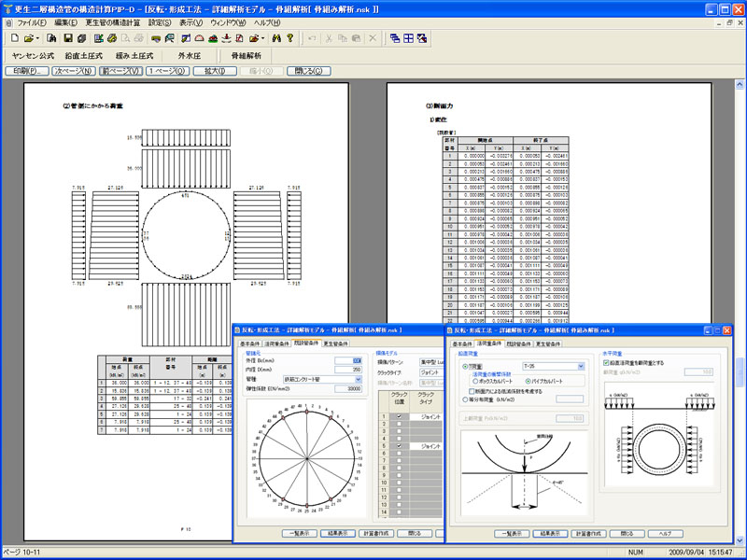Enable 断面力による低減係数を考慮する checkbox

472,391
